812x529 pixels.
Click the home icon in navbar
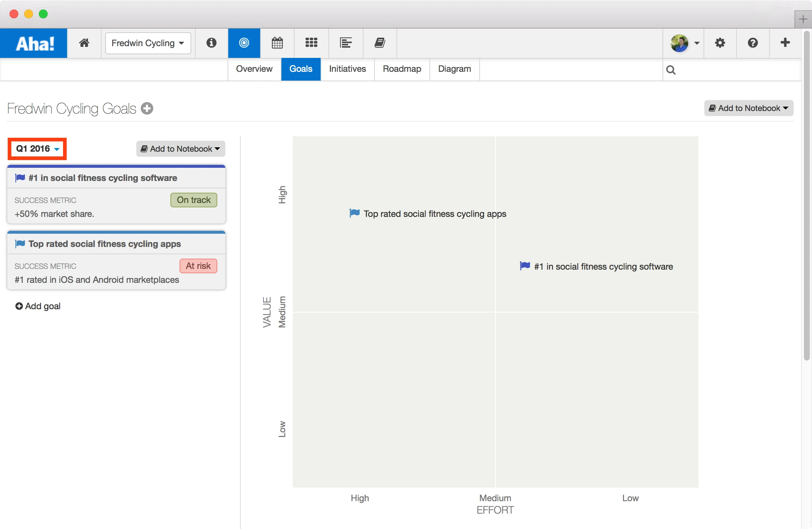point(84,43)
